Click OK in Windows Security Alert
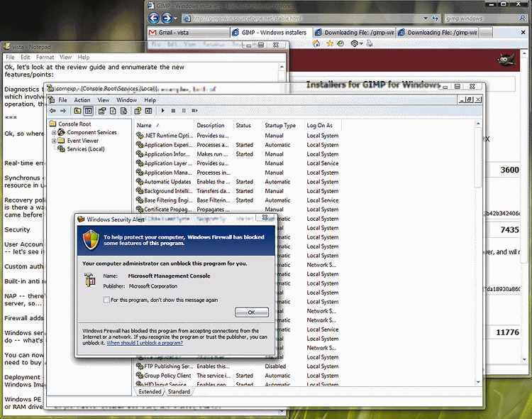The width and height of the screenshot is (532, 419). 251,312
